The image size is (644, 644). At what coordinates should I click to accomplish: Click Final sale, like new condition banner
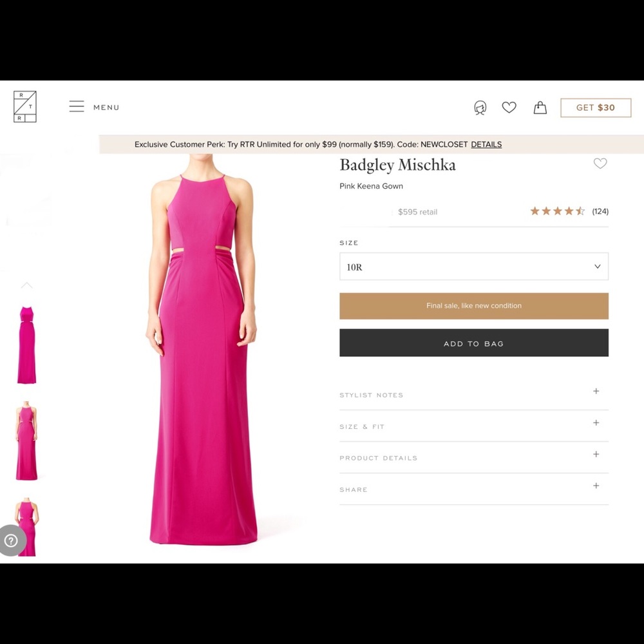coord(473,306)
